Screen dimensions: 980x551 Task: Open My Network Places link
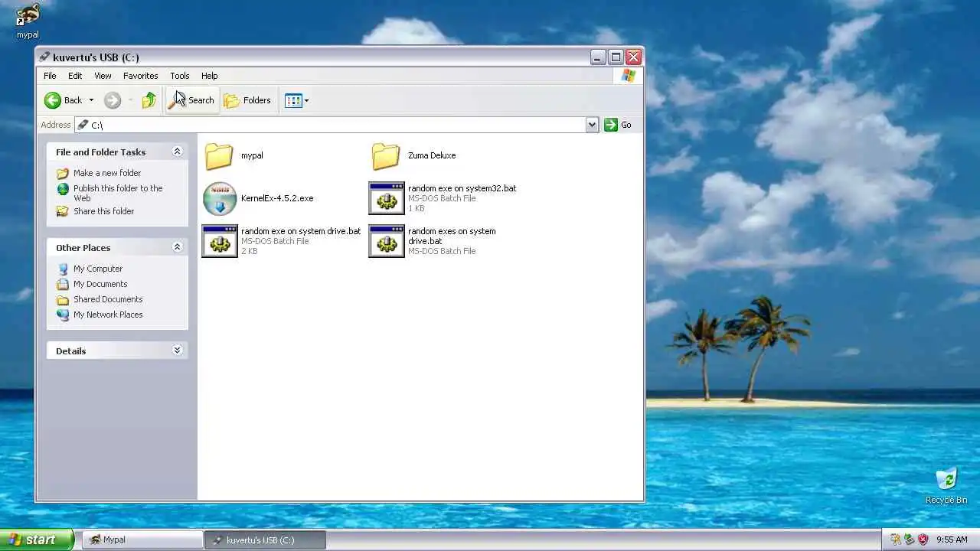click(108, 315)
